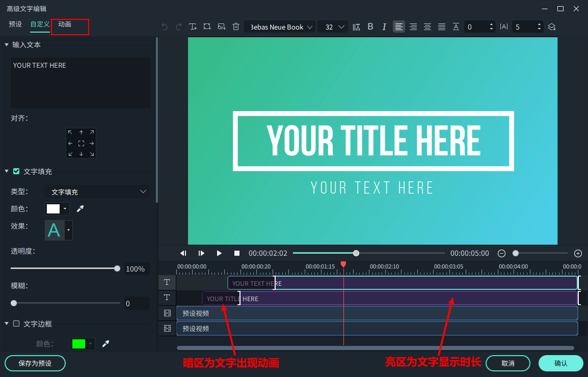The image size is (588, 377).
Task: Click the white fill color swatch
Action: (54, 209)
